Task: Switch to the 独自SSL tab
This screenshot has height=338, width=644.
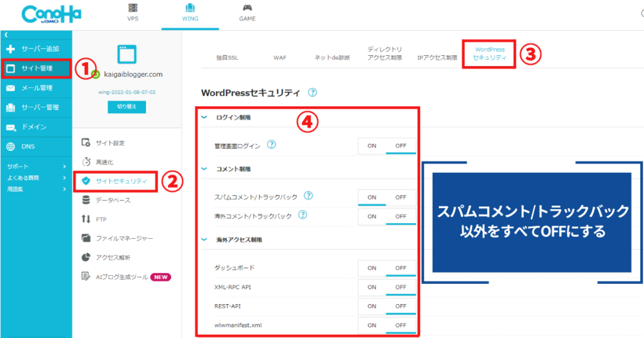Action: click(226, 57)
